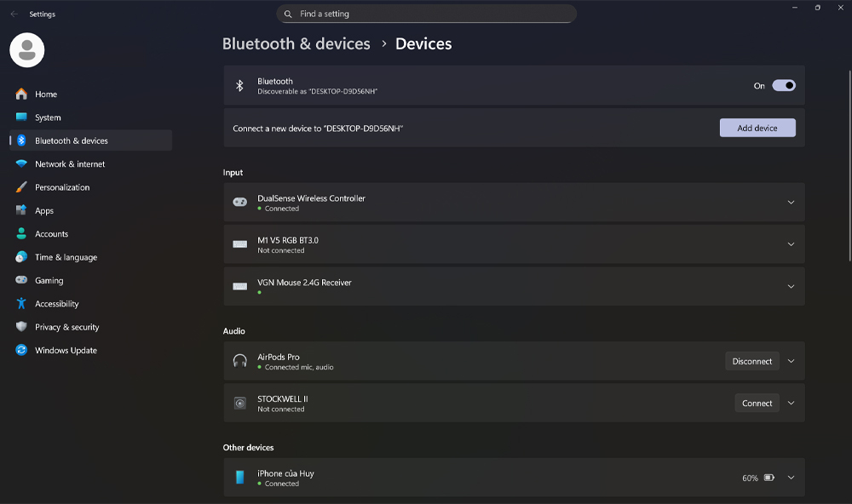Connect the STOCKWELL II speaker
852x504 pixels.
point(757,403)
